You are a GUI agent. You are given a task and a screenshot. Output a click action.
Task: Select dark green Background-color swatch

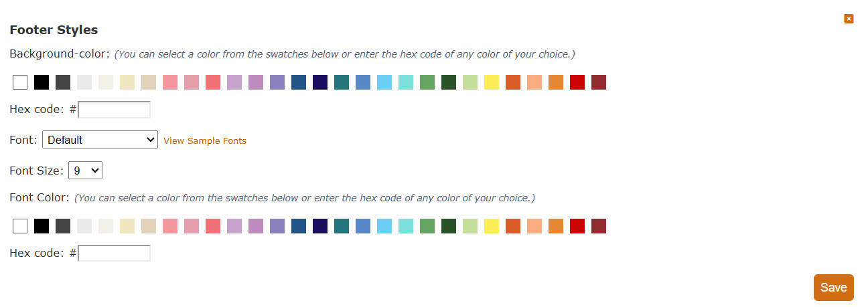click(x=449, y=82)
